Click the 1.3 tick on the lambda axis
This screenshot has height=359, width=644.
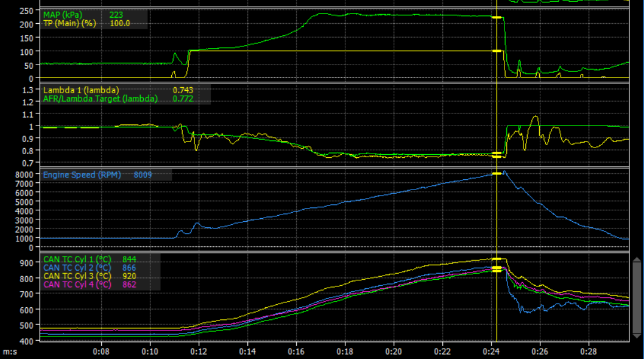tap(28, 90)
